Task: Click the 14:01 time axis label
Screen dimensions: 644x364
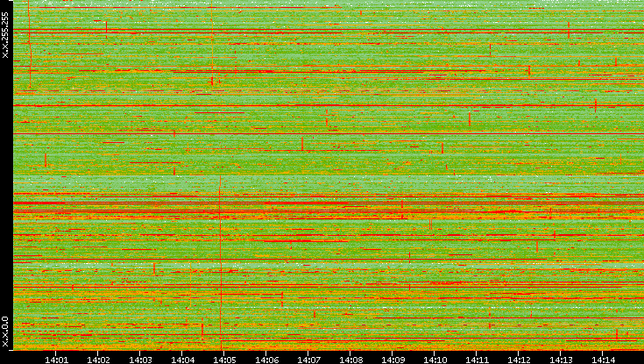Action: coord(56,360)
